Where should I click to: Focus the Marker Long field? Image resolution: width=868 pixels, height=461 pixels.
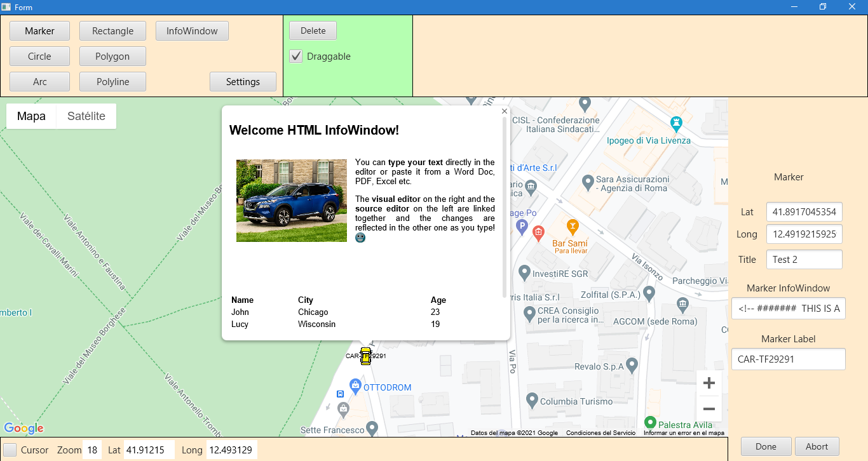804,234
